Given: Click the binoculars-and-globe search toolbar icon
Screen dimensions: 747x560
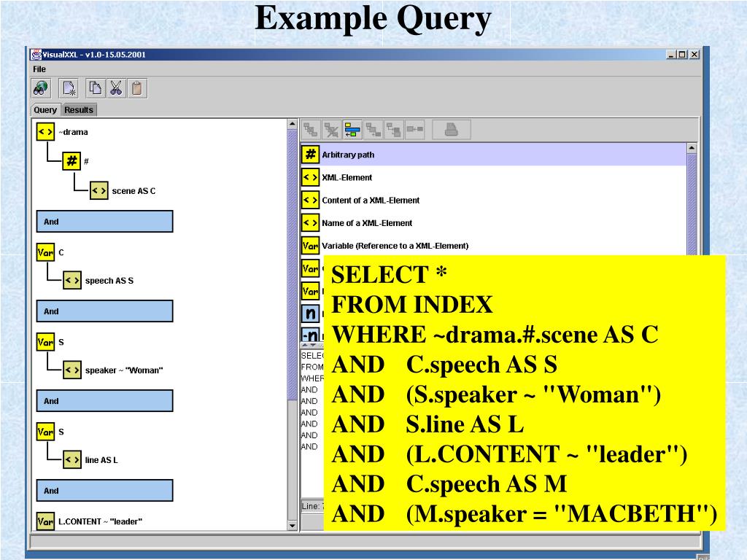Looking at the screenshot, I should 41,88.
